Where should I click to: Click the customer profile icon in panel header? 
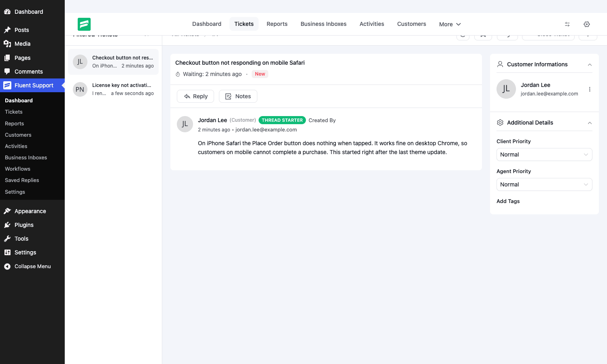[x=500, y=64]
